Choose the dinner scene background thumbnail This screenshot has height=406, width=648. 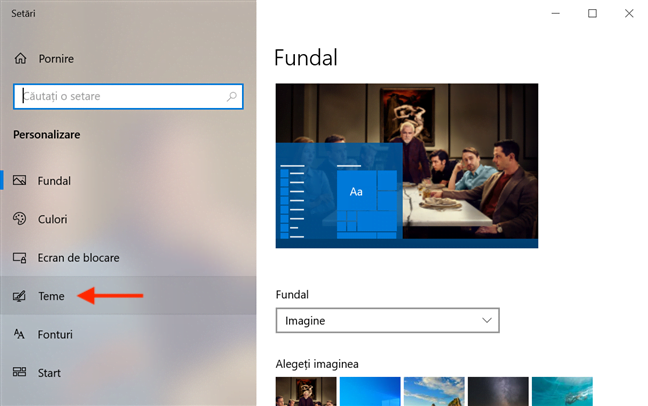pyautogui.click(x=306, y=391)
